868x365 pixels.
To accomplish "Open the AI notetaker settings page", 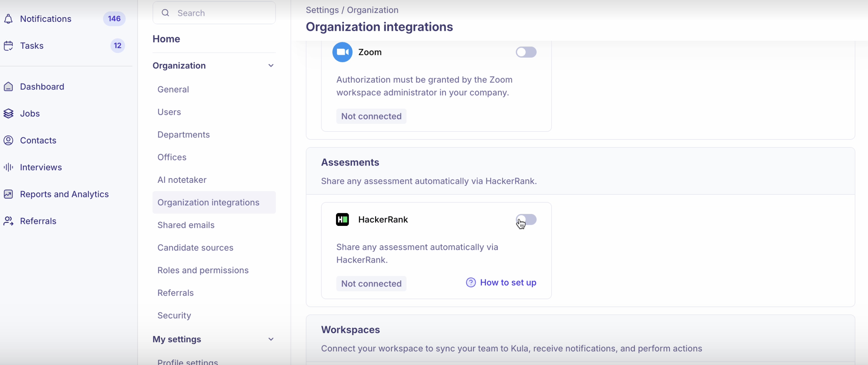I will pyautogui.click(x=182, y=180).
